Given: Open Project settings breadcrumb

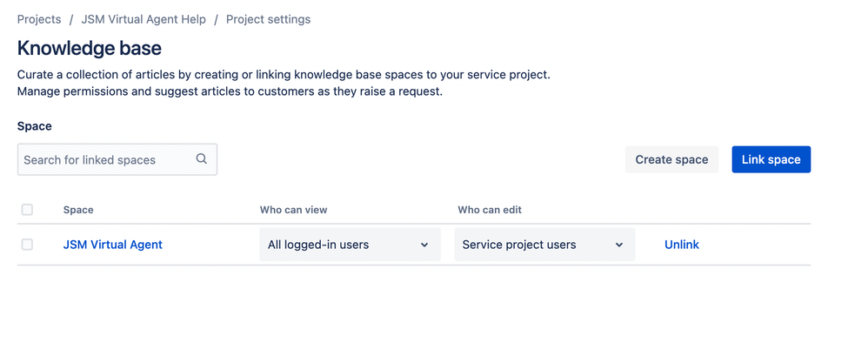Looking at the screenshot, I should (x=269, y=19).
